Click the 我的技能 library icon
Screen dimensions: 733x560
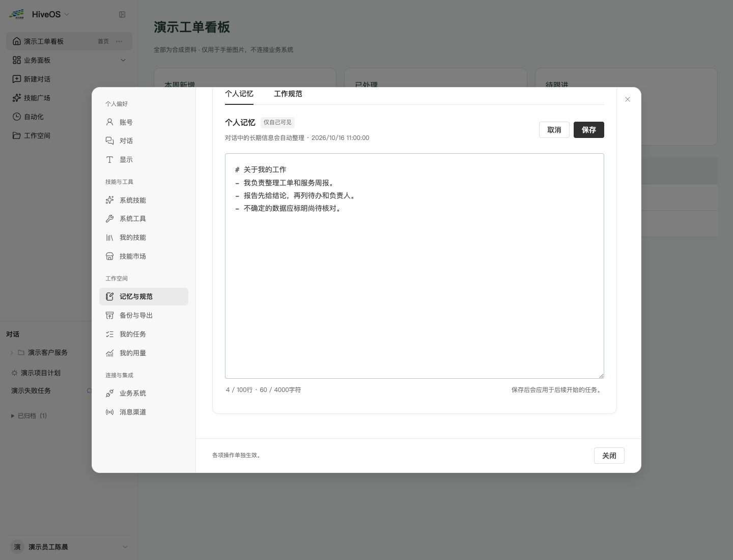coord(109,238)
